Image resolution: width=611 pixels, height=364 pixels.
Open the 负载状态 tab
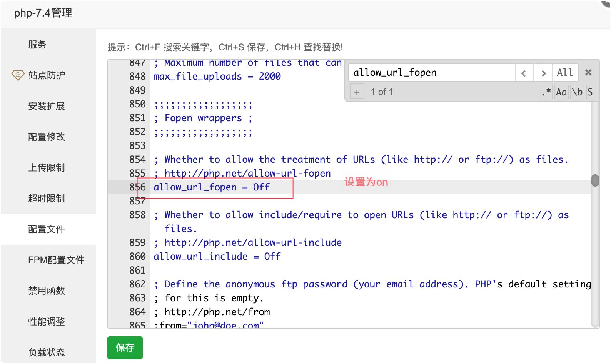tap(48, 350)
